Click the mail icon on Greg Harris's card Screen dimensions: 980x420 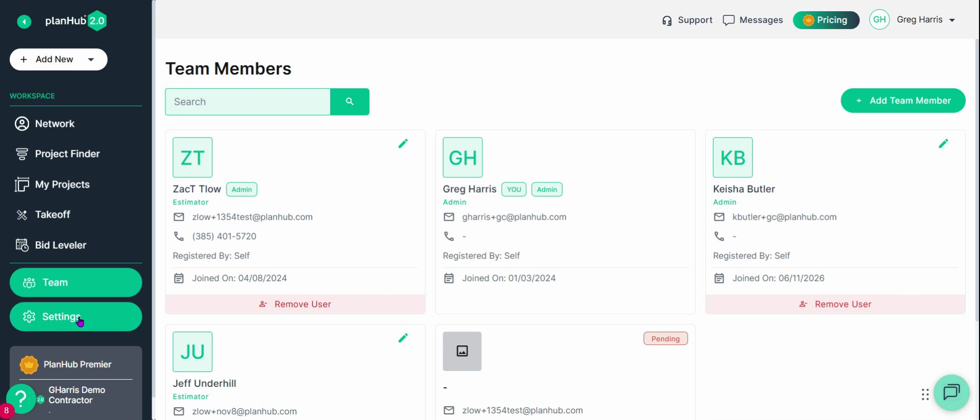click(449, 217)
